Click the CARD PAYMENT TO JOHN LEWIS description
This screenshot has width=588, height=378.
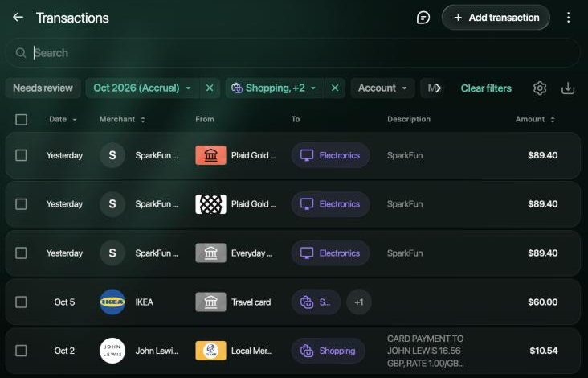click(425, 351)
